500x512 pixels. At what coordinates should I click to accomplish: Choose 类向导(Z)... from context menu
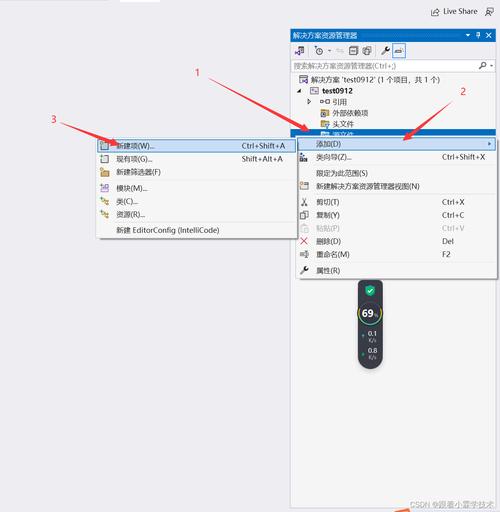pyautogui.click(x=396, y=157)
